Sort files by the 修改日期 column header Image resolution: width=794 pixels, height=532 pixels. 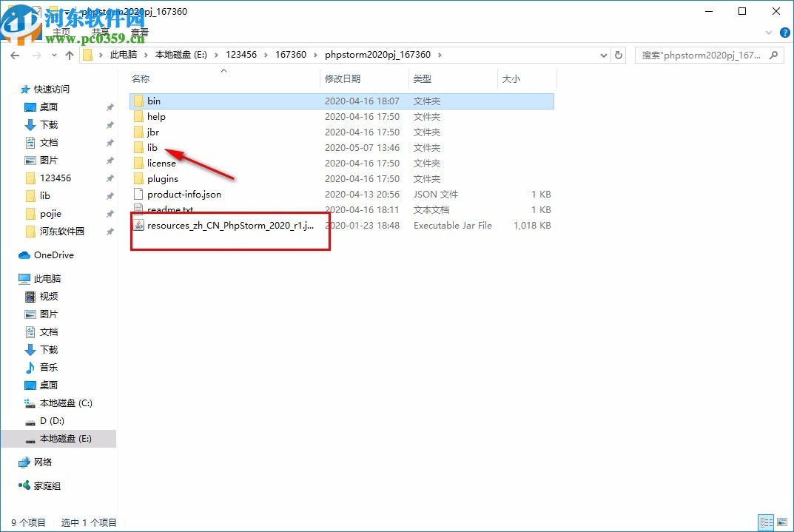tap(345, 78)
